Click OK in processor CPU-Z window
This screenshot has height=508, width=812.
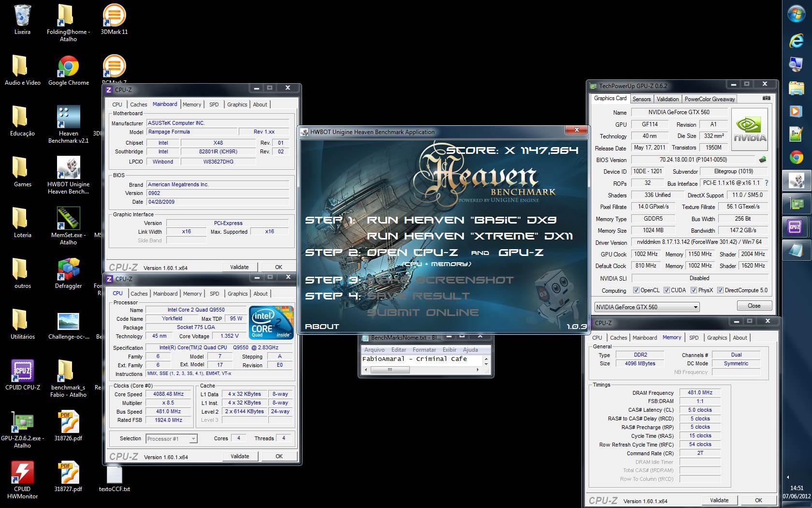[279, 456]
